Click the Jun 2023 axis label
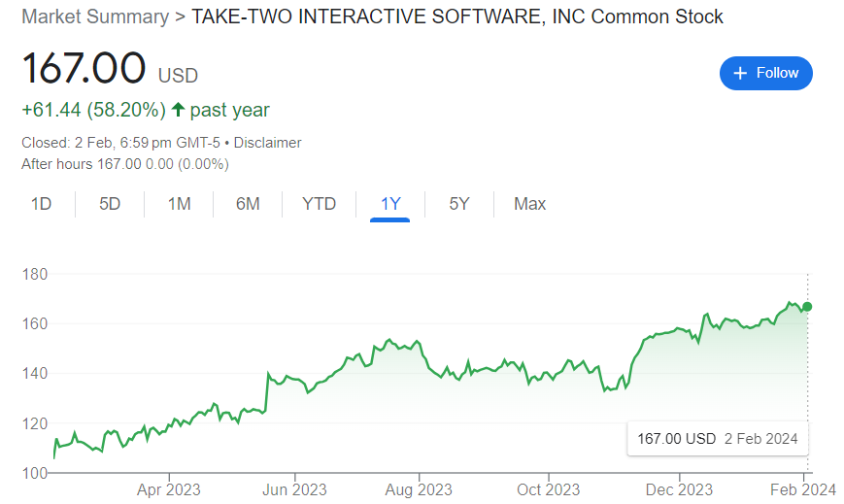844x504 pixels. pyautogui.click(x=294, y=489)
